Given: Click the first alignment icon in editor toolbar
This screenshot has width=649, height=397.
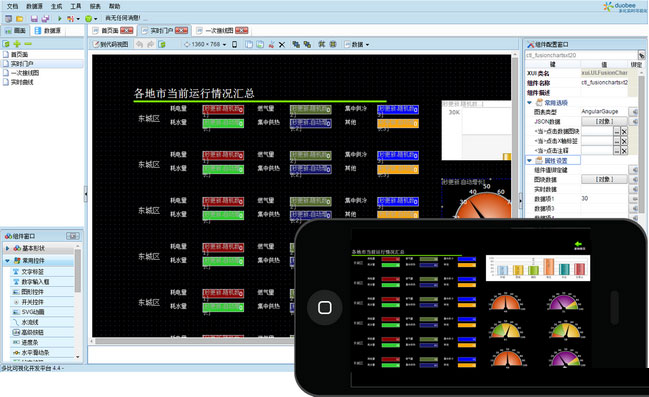Looking at the screenshot, I should tap(322, 44).
